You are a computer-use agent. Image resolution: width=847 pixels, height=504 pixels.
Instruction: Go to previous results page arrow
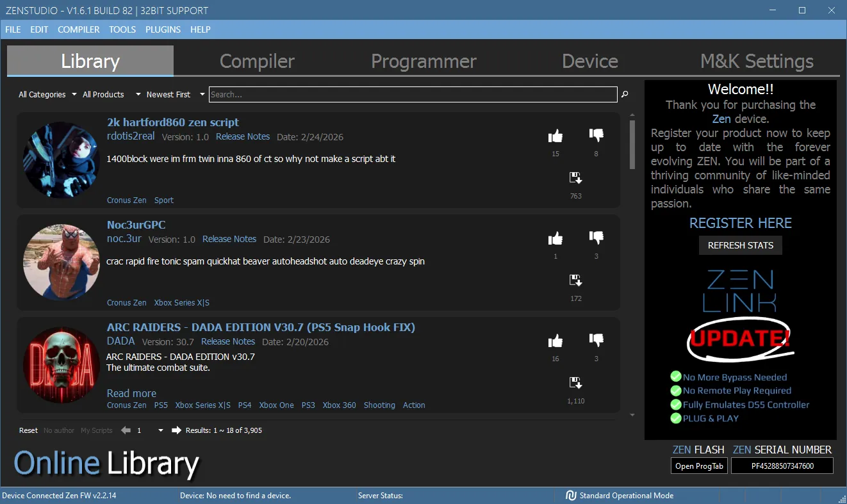(x=126, y=430)
